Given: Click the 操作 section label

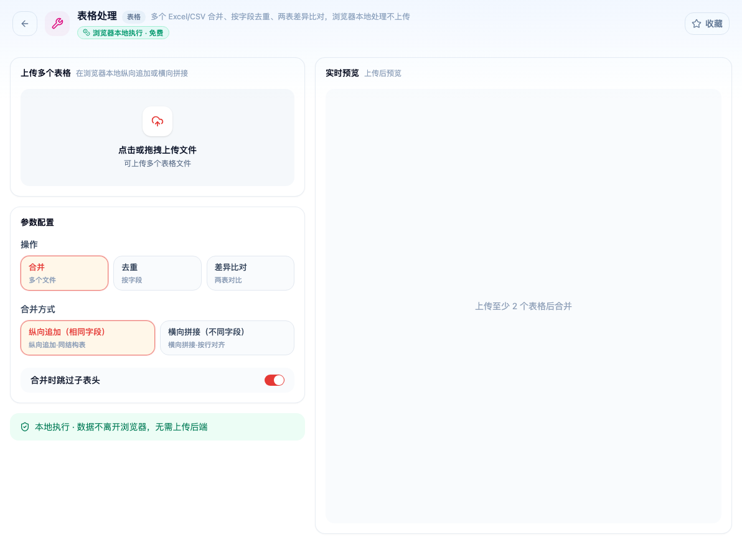Looking at the screenshot, I should coord(29,245).
